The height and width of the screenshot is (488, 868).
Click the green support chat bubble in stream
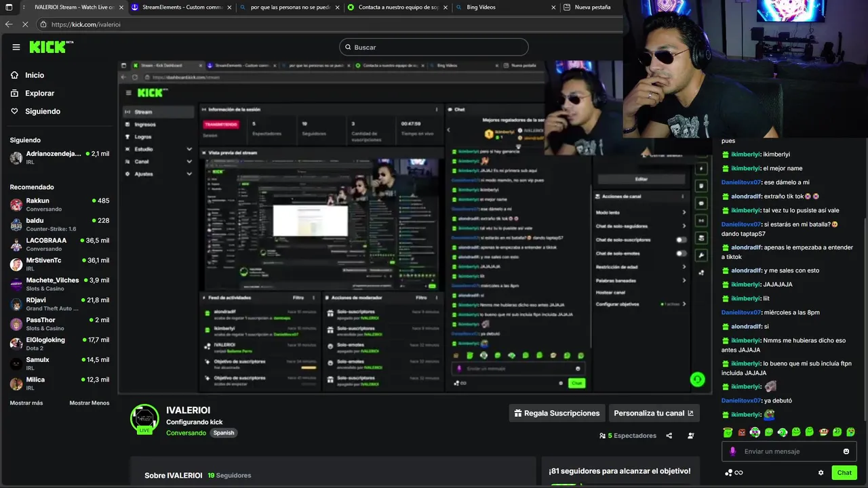coord(697,380)
